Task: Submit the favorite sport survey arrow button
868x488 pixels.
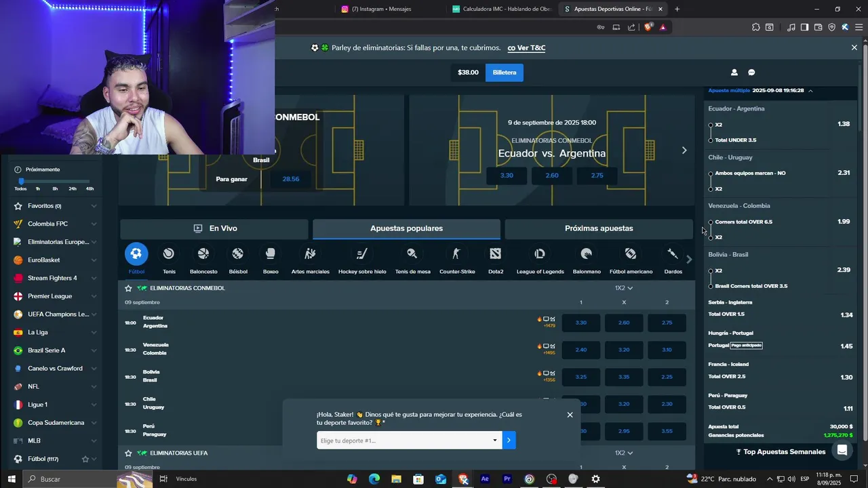Action: [509, 441]
